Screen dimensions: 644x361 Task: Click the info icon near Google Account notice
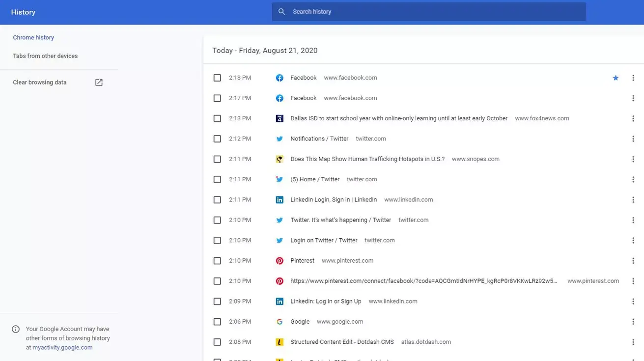click(16, 329)
